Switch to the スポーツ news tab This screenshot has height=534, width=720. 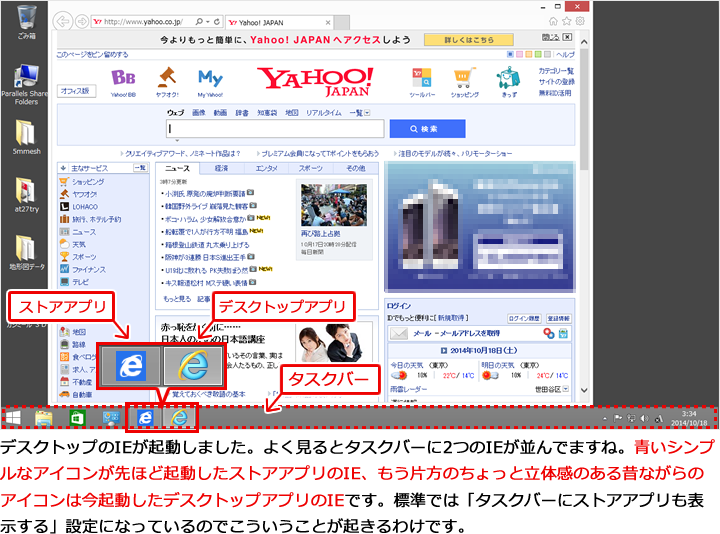click(x=310, y=168)
